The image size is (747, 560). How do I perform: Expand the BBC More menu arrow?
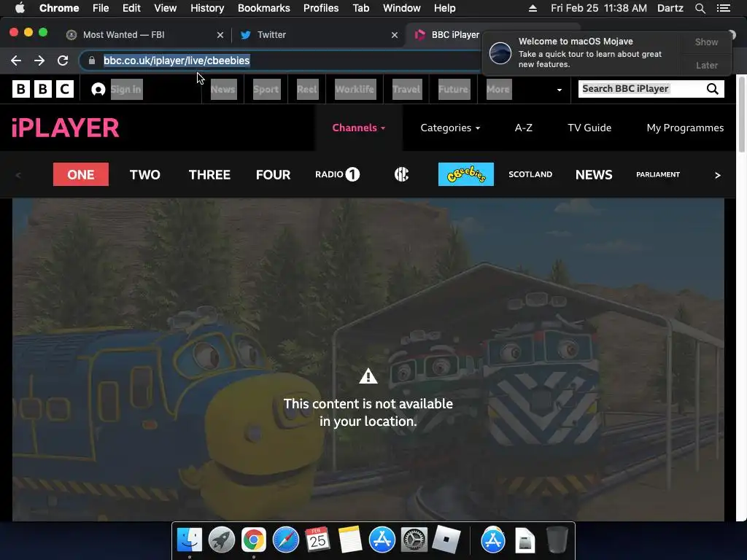coord(560,90)
